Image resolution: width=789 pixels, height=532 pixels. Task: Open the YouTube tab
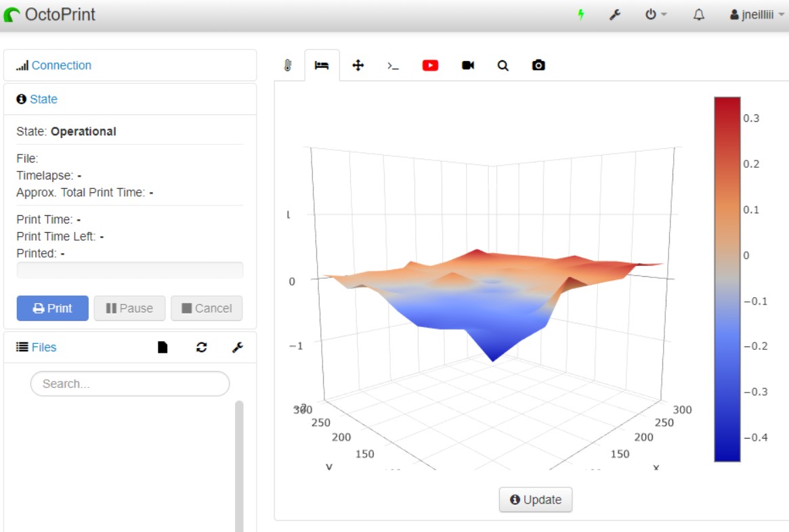pyautogui.click(x=430, y=66)
